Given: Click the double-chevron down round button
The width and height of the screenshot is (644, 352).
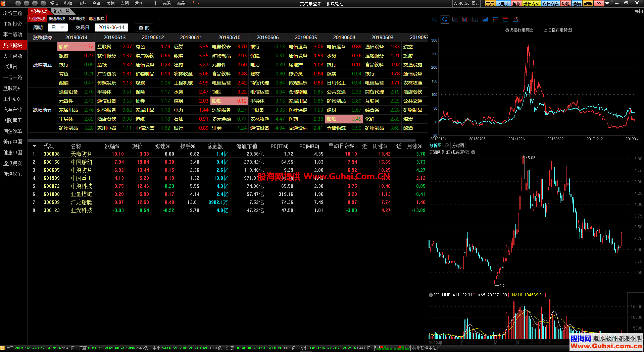Looking at the screenshot, I should 43,3.
